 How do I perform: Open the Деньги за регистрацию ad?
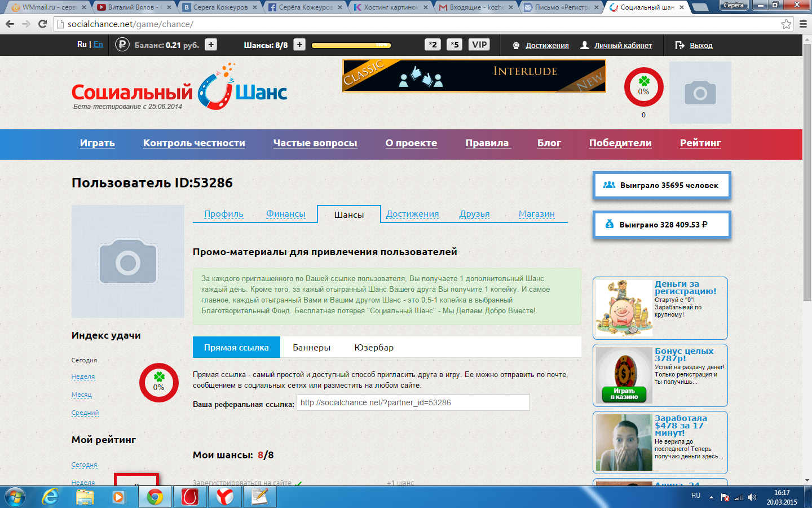(x=660, y=308)
